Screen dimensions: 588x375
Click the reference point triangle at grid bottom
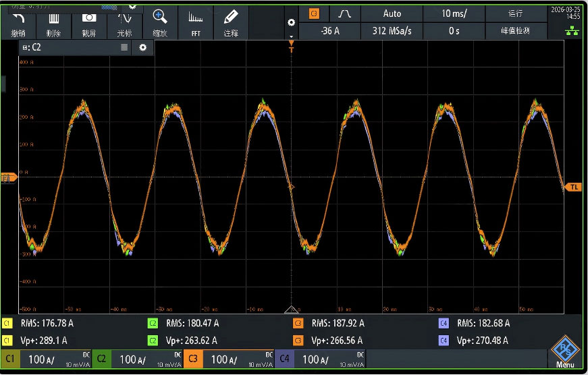point(292,310)
